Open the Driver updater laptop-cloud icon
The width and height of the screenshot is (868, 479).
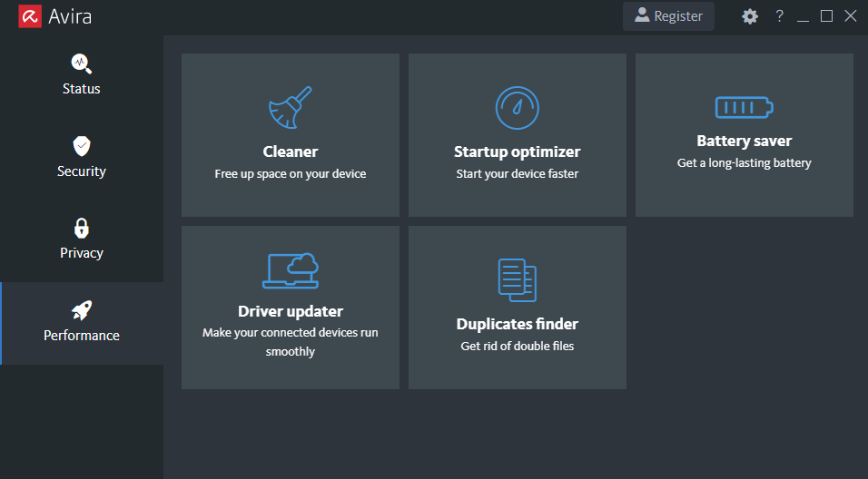pos(290,270)
